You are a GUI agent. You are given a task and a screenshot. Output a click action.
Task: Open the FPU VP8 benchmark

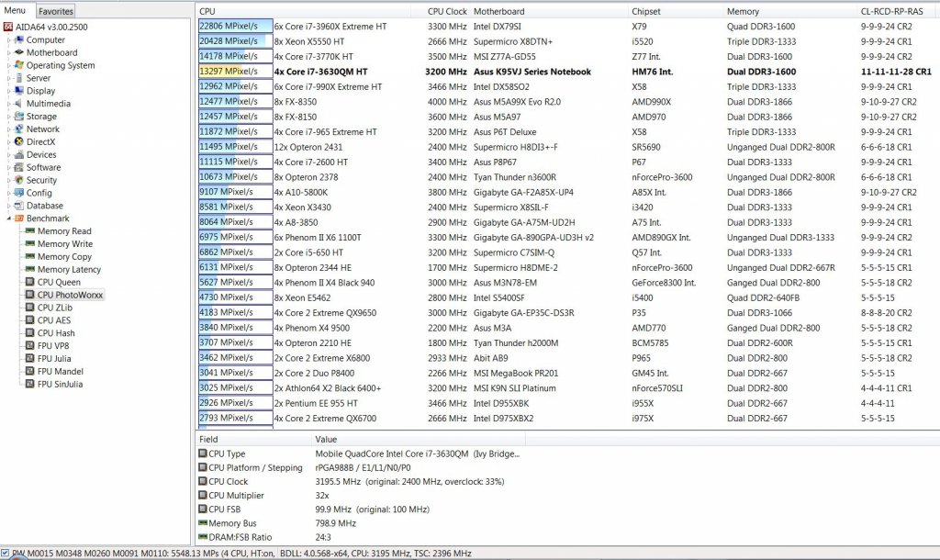click(52, 346)
